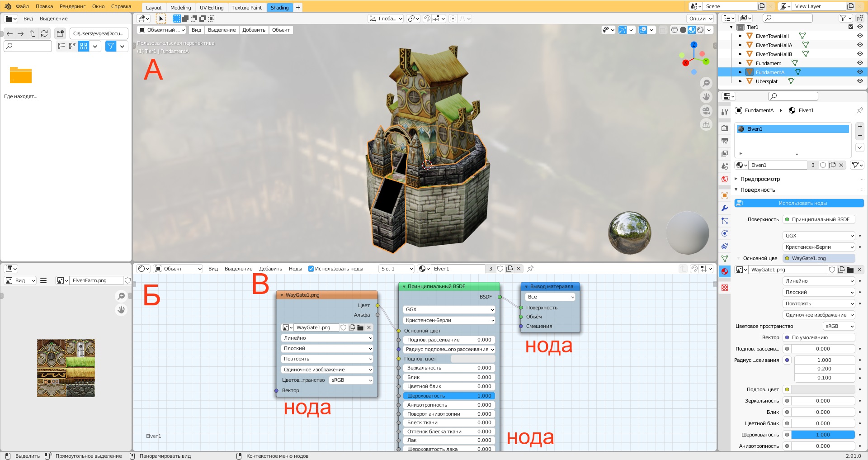
Task: Click the WayGate1.png base color link button
Action: pos(819,258)
